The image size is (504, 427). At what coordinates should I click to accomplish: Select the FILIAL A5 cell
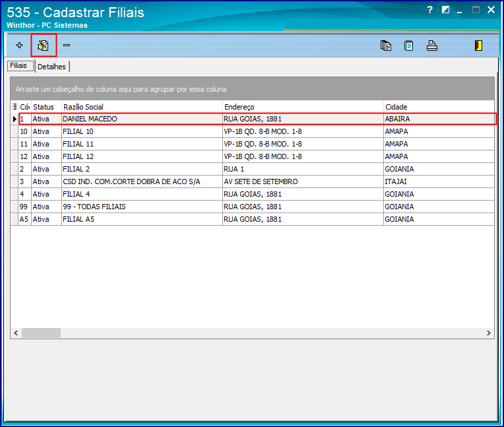pos(142,219)
